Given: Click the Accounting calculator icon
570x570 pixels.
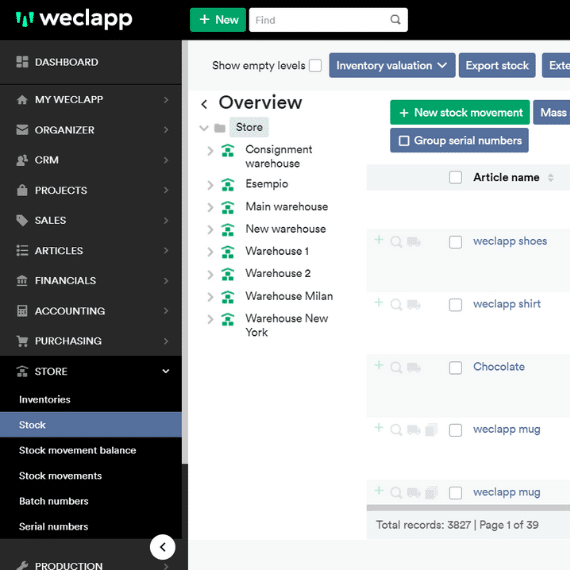Looking at the screenshot, I should 22,311.
